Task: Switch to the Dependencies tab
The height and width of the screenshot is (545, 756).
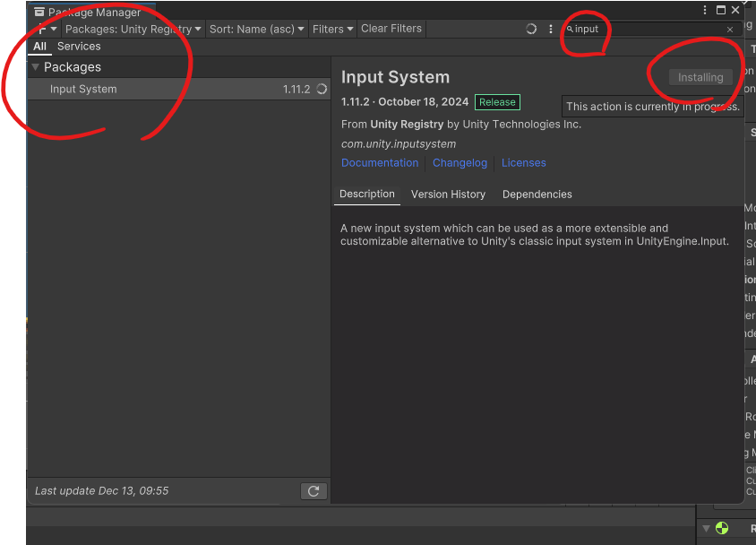Action: (x=537, y=195)
